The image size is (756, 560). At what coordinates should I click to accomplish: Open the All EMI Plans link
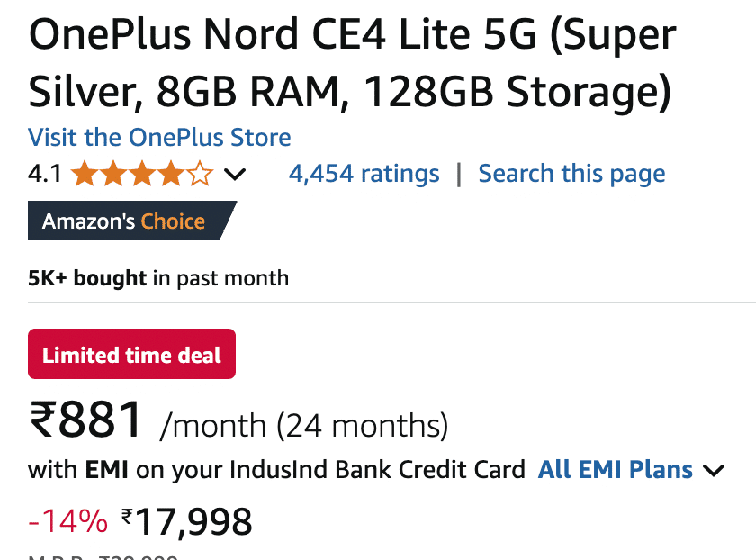(615, 469)
